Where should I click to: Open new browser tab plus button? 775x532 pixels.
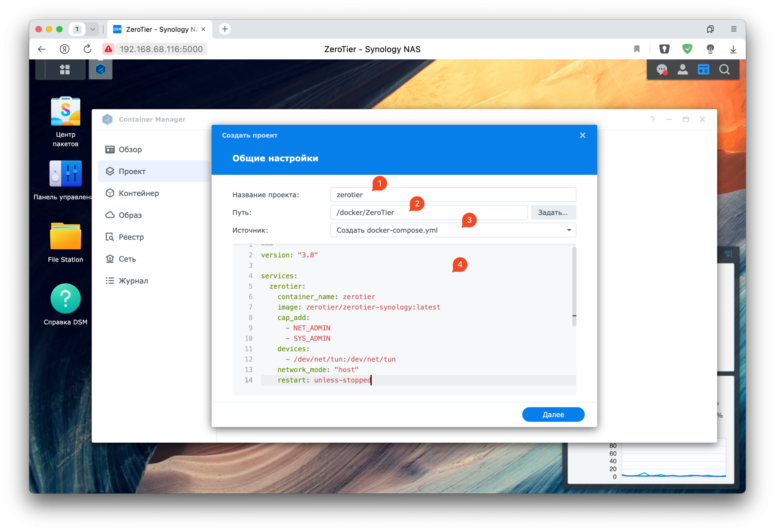225,29
